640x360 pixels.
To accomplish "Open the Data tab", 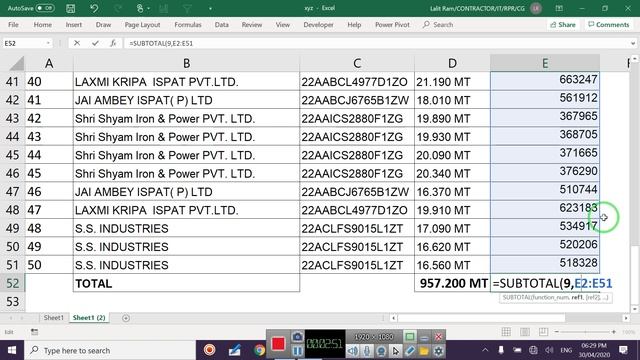I will click(x=222, y=24).
